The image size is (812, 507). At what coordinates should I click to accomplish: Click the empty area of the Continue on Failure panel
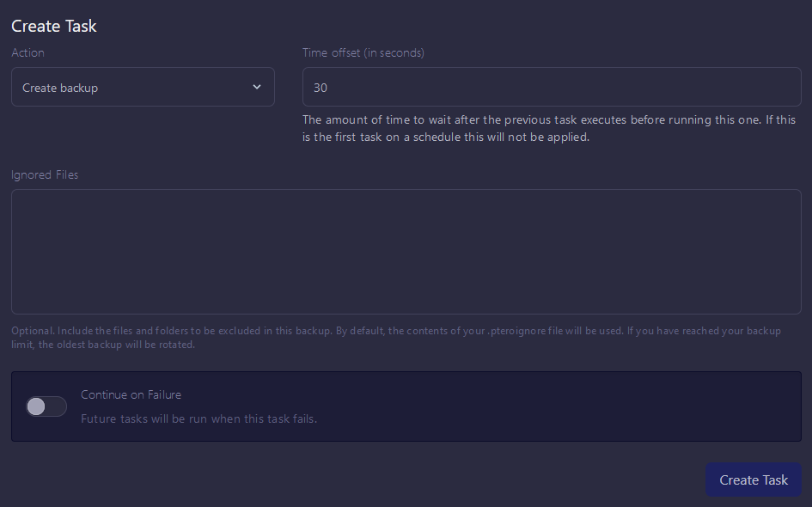559,406
